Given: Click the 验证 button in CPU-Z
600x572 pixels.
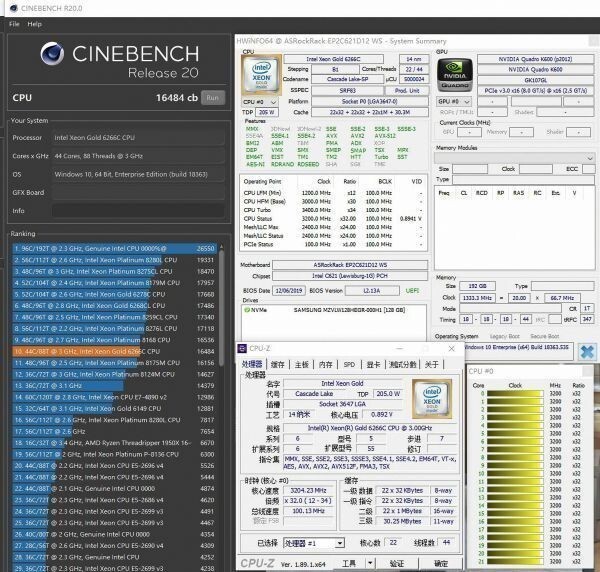Looking at the screenshot, I should [397, 563].
